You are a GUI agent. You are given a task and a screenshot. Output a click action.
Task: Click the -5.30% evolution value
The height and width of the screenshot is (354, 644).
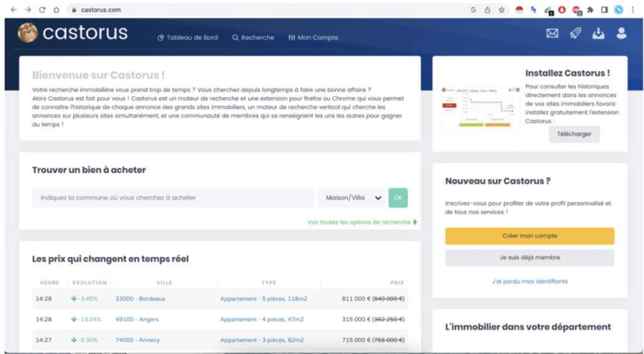[x=84, y=340]
